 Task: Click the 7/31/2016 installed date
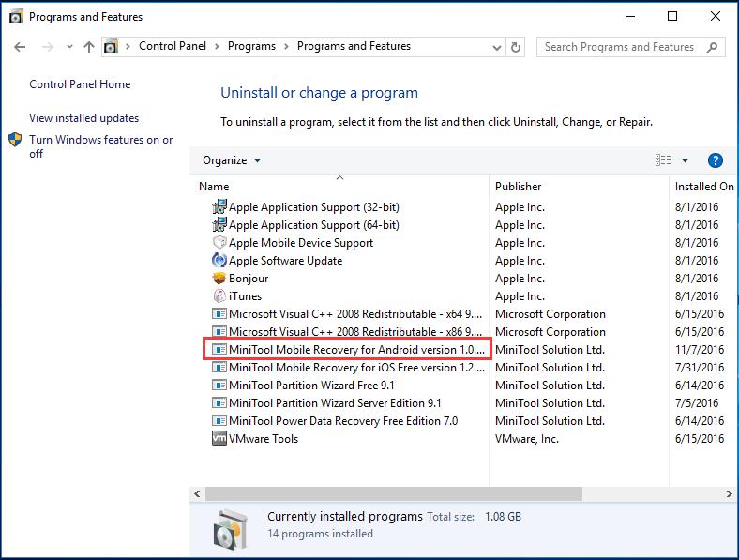point(700,368)
